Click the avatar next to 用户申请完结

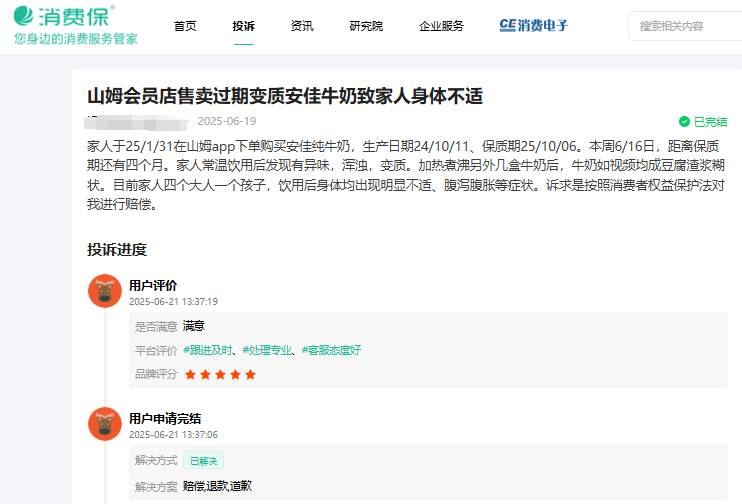[x=105, y=424]
